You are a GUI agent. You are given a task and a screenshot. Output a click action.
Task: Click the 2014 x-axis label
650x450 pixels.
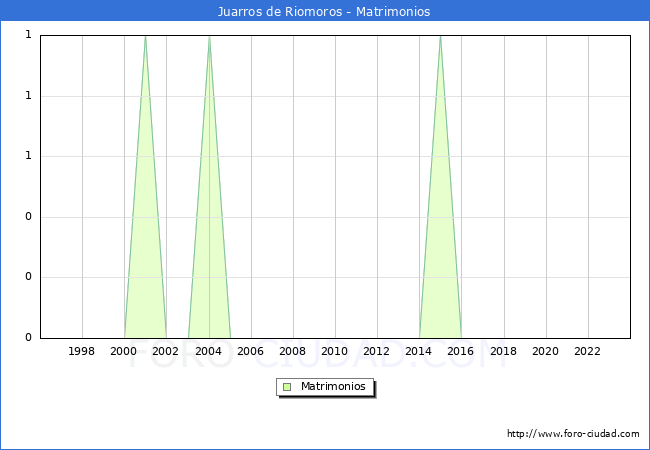pos(419,351)
